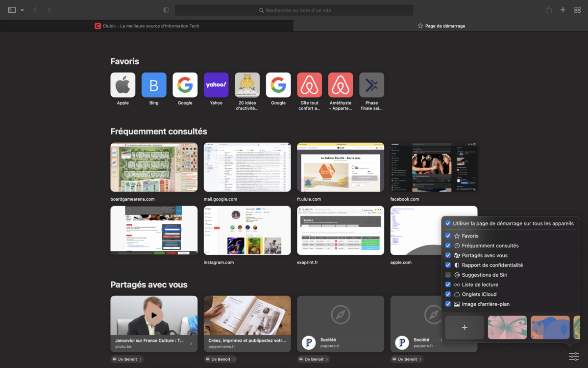This screenshot has height=368, width=588.
Task: Select the butterfly background image
Action: click(507, 327)
